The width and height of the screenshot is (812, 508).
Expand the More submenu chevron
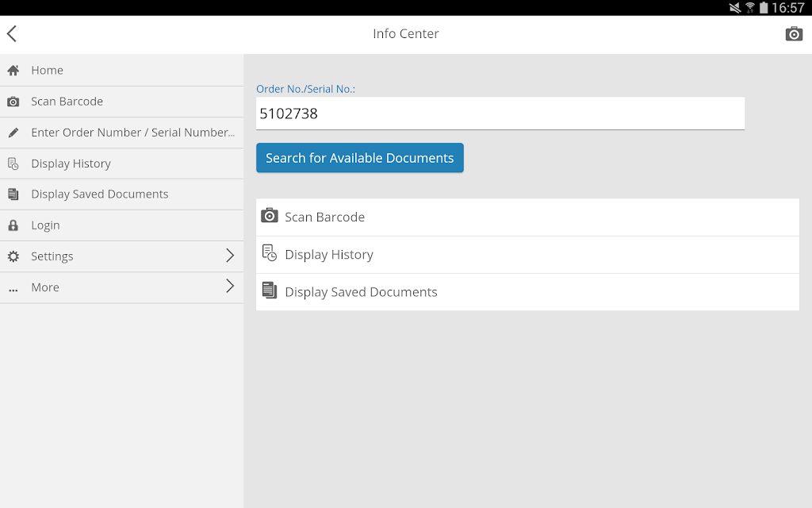coord(230,286)
